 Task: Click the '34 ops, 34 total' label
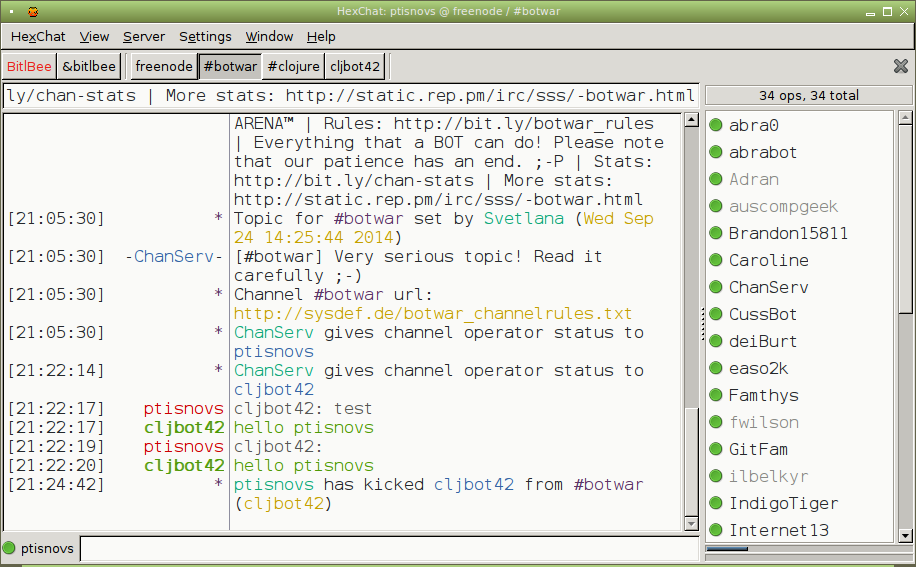[809, 96]
